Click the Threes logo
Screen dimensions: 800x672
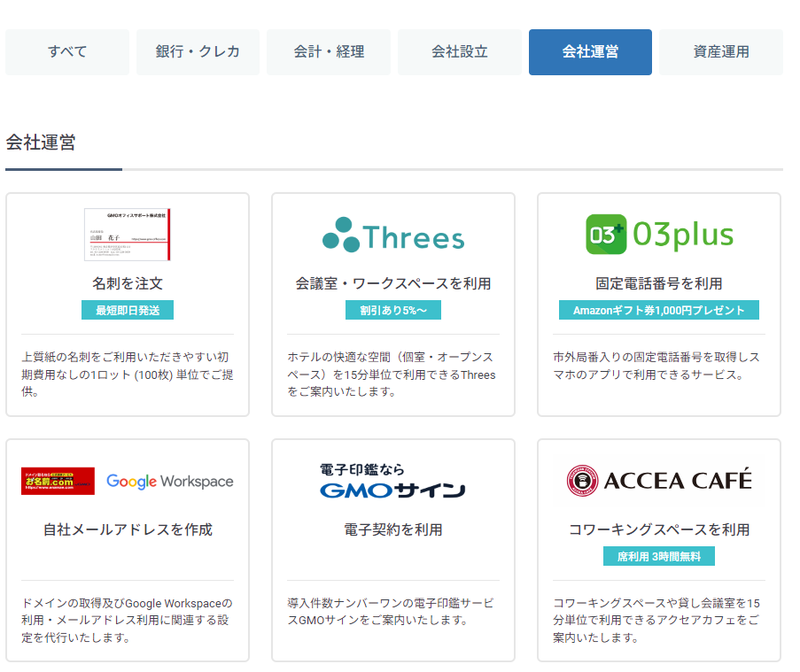click(392, 236)
